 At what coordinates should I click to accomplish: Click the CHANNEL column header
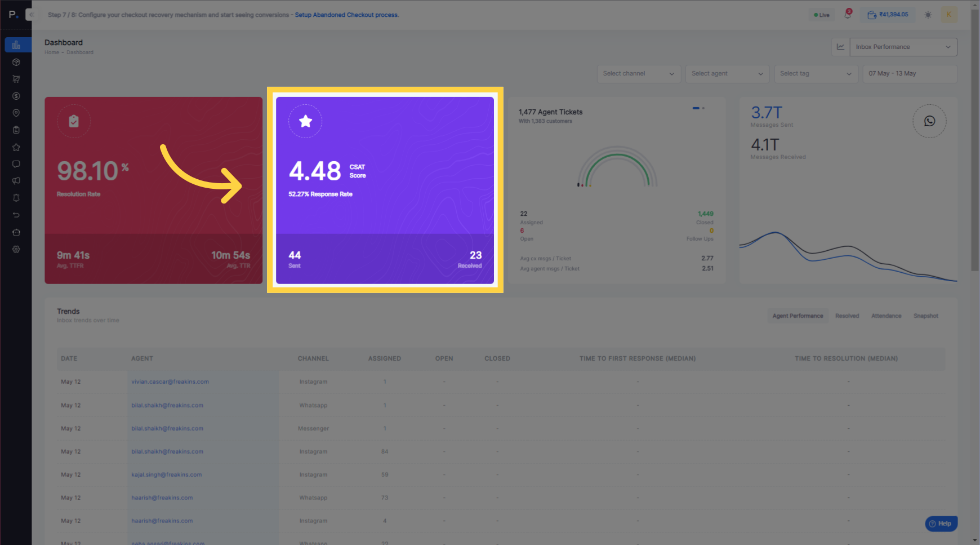tap(313, 358)
